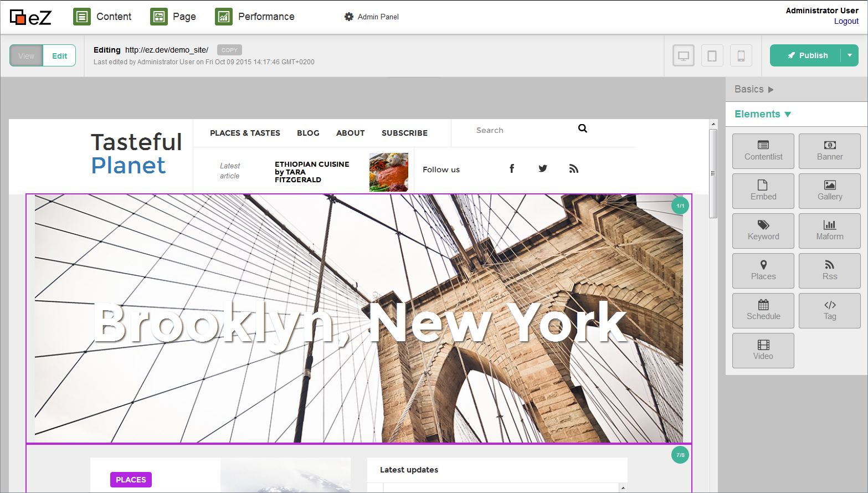The height and width of the screenshot is (493, 868).
Task: Select mobile phone preview mode
Action: 741,55
